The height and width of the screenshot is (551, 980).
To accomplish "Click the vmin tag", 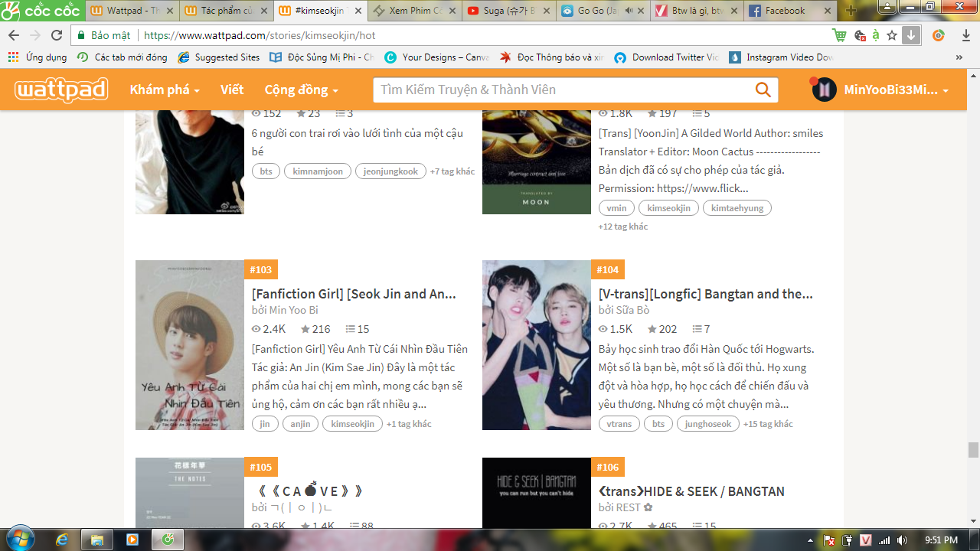I will [x=616, y=208].
